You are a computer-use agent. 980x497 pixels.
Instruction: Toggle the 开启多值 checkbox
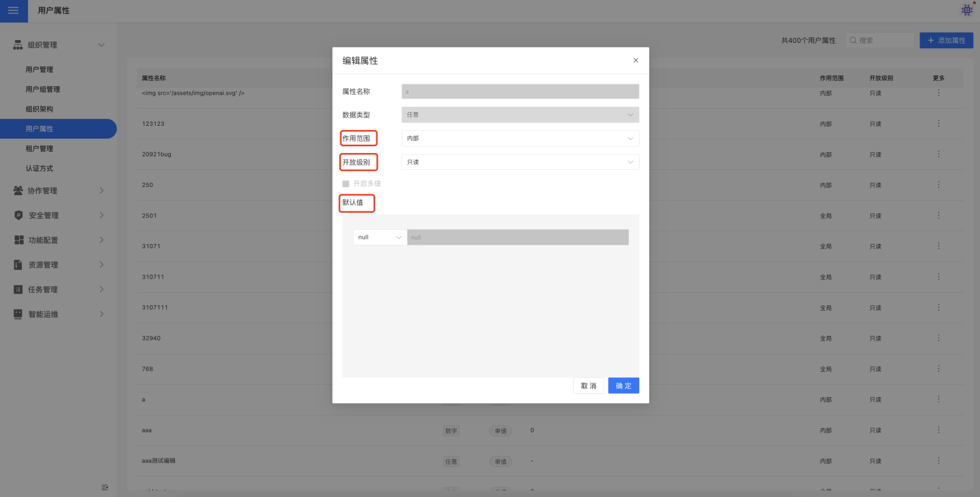[x=346, y=184]
